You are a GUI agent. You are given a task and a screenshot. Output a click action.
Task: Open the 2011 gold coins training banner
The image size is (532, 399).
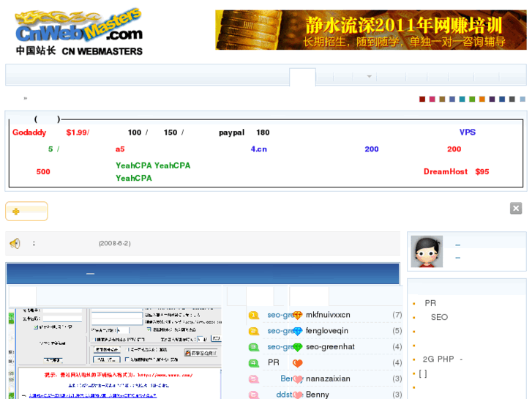coord(371,30)
